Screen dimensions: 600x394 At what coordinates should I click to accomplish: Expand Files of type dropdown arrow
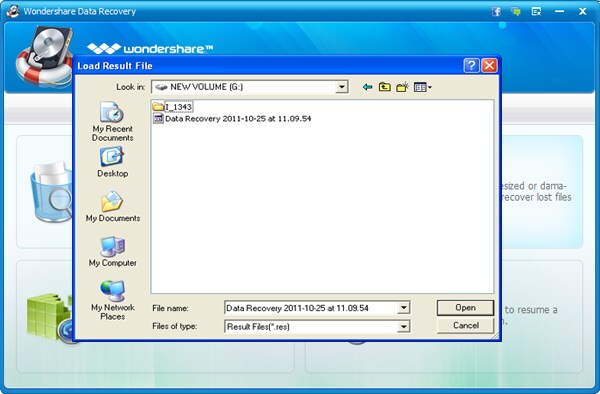point(403,327)
